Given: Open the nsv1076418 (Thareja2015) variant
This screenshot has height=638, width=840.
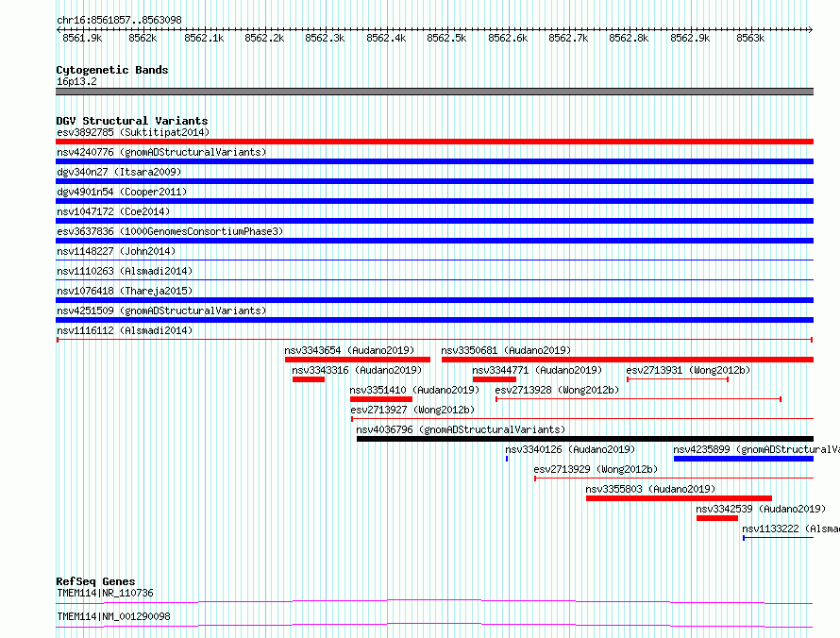Looking at the screenshot, I should [x=125, y=291].
